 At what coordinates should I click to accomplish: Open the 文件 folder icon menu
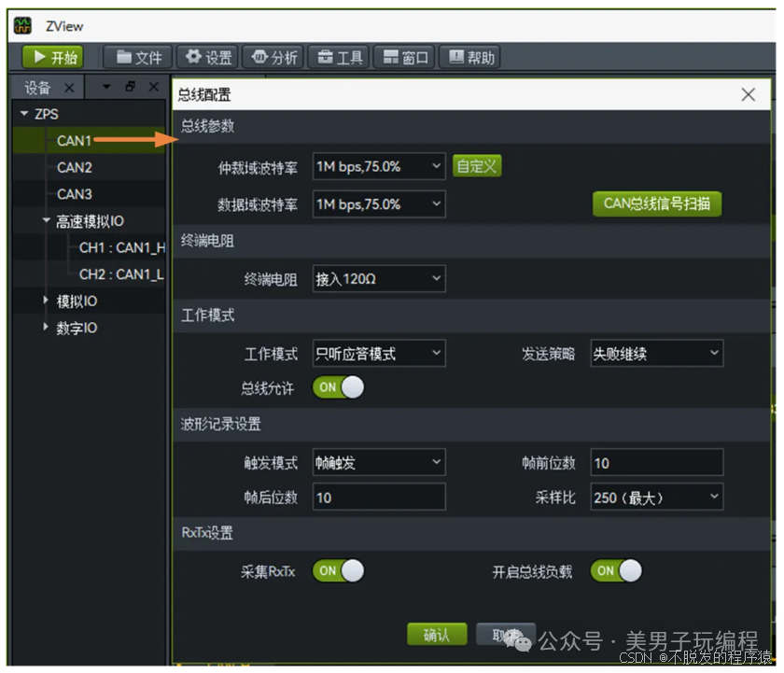(x=124, y=57)
